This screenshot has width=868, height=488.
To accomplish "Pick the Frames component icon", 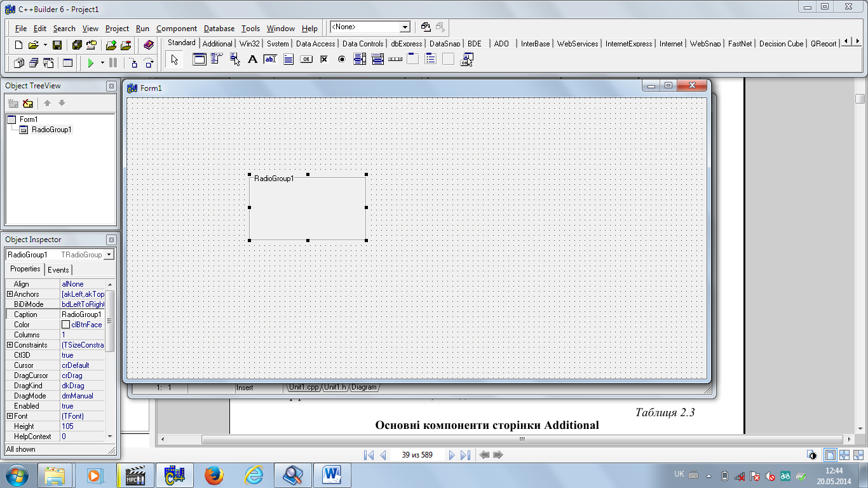I will 200,60.
